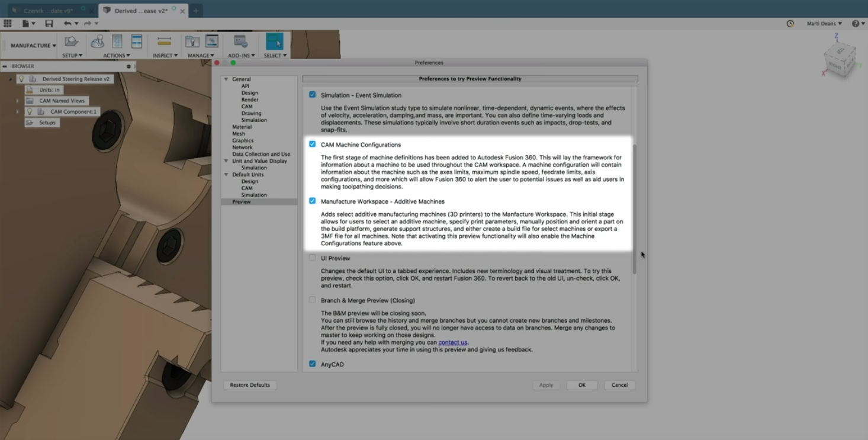The image size is (868, 440).
Task: Select the Preview preferences category
Action: point(242,202)
